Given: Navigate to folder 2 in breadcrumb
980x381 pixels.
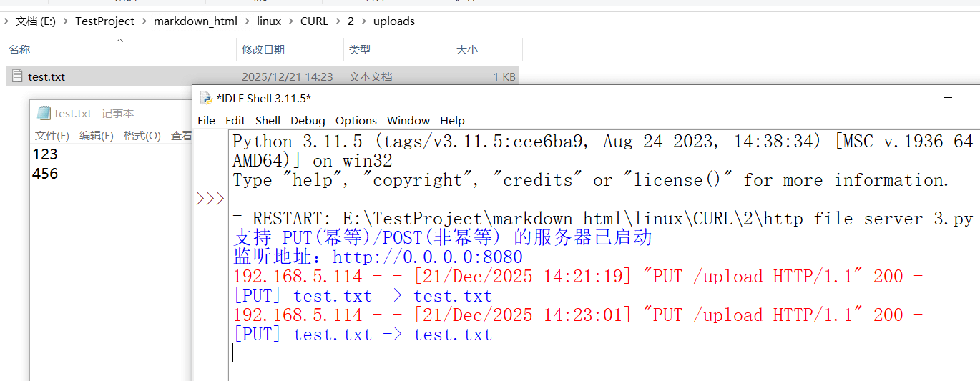Looking at the screenshot, I should coord(351,21).
